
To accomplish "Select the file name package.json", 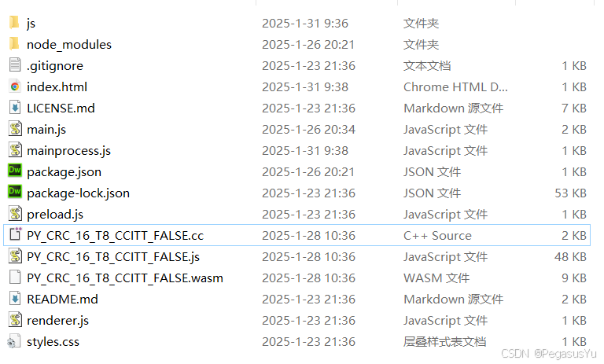I will (64, 172).
